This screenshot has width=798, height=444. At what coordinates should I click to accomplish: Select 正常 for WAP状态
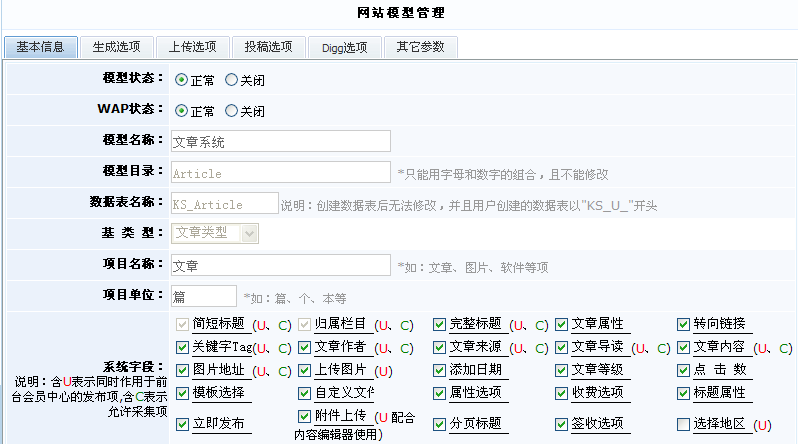pos(182,111)
